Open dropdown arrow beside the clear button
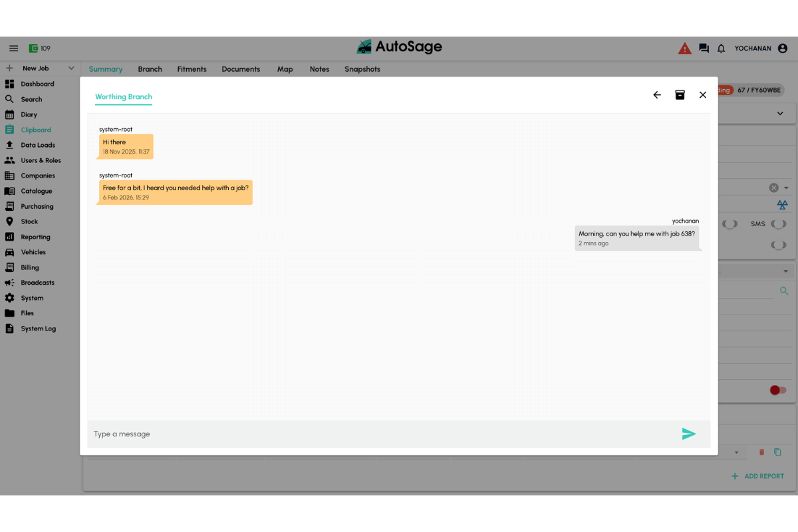 [786, 188]
